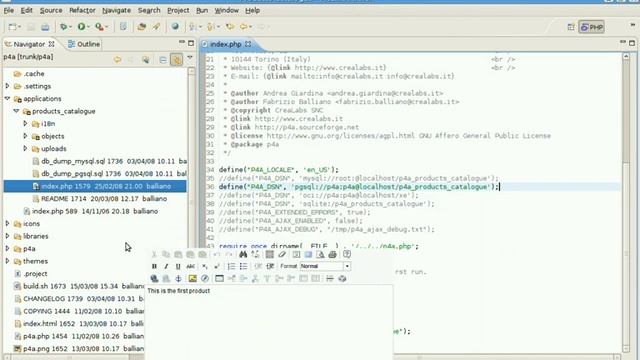The height and width of the screenshot is (360, 640).
Task: Click the Remove Format eraser icon
Action: [x=282, y=254]
